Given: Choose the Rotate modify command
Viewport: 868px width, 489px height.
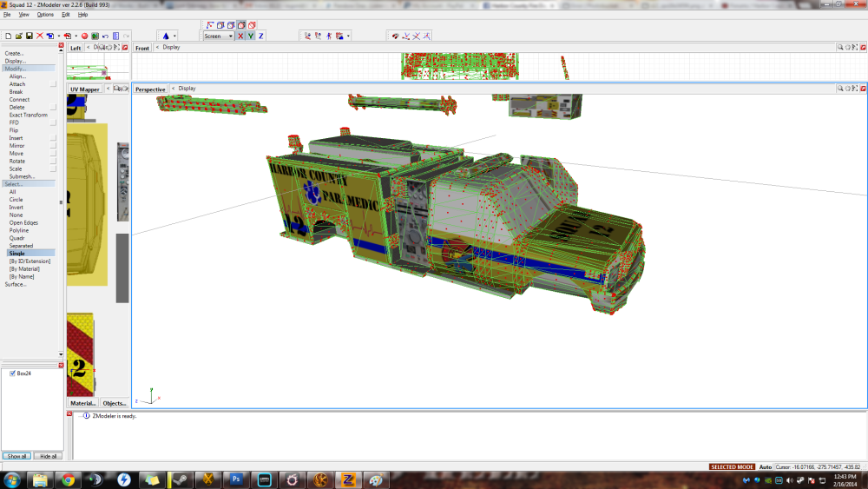Looking at the screenshot, I should coord(17,162).
